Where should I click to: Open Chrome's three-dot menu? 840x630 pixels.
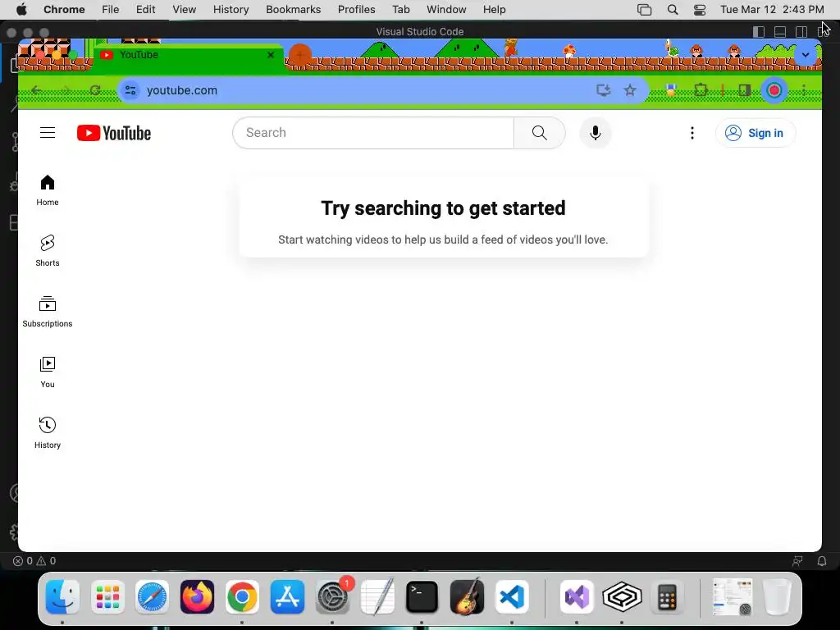[x=804, y=90]
